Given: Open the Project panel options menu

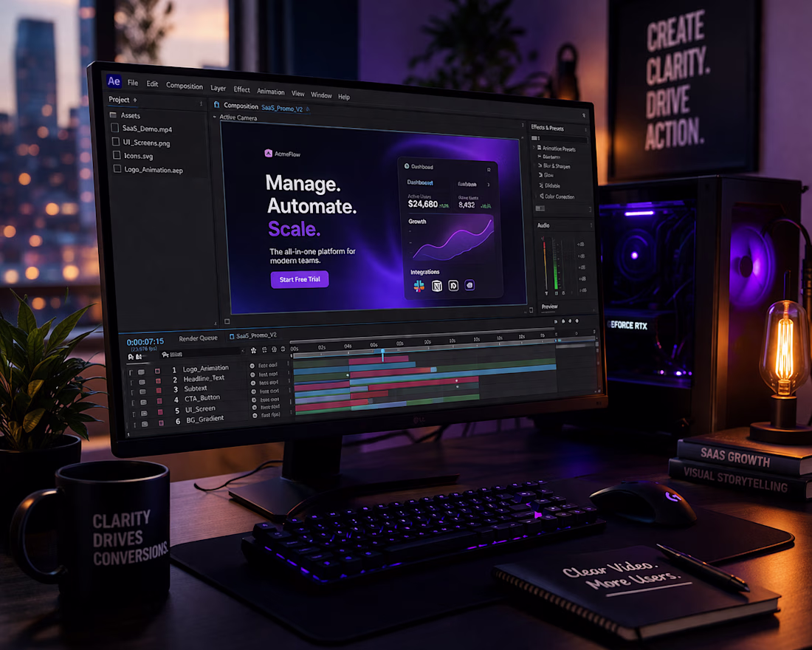Looking at the screenshot, I should tap(201, 104).
